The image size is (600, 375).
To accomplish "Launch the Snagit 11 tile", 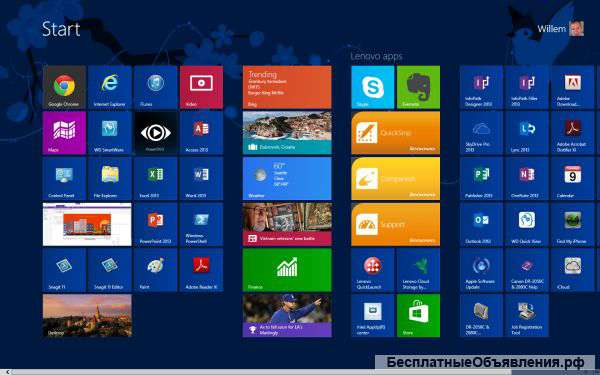I will [x=64, y=270].
